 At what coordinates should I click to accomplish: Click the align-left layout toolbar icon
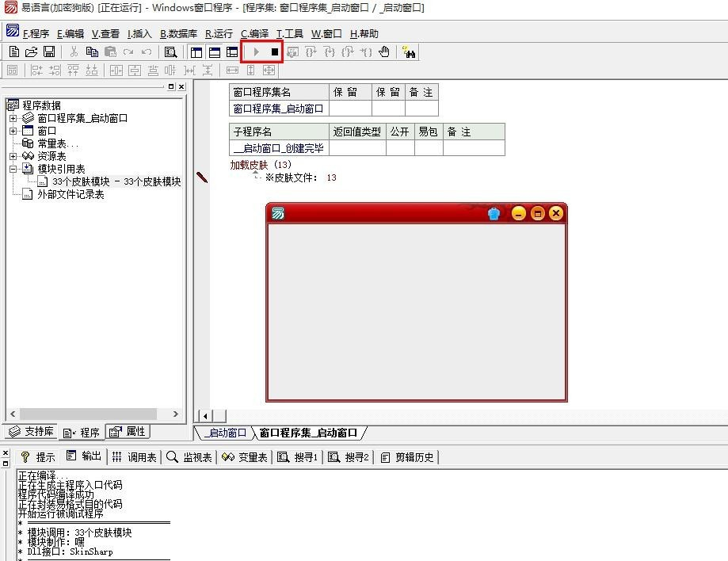point(36,70)
